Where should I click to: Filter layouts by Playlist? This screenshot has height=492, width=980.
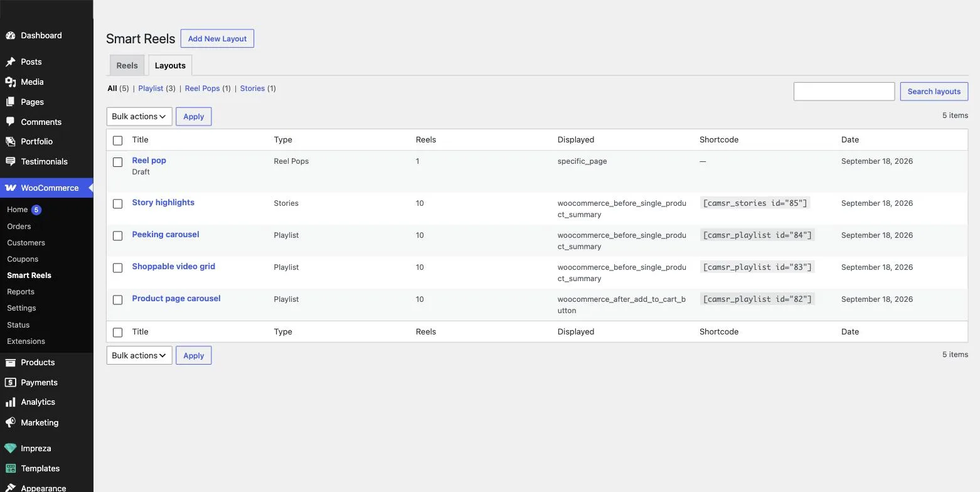pos(151,88)
